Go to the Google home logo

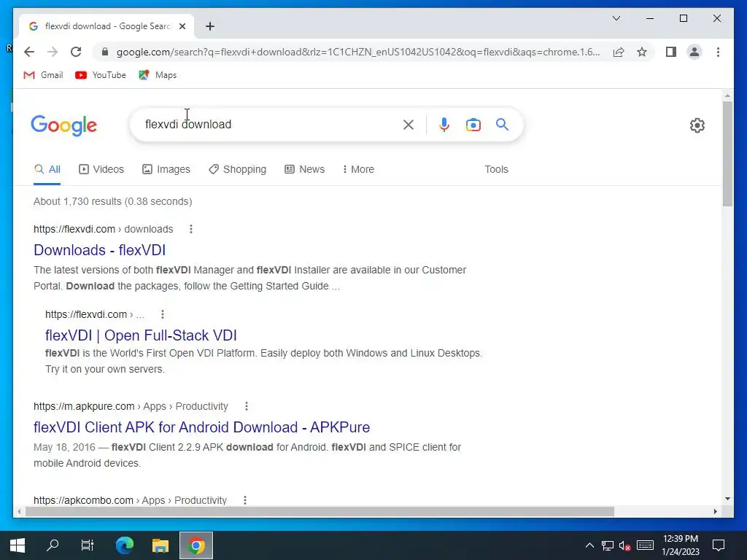pos(64,125)
